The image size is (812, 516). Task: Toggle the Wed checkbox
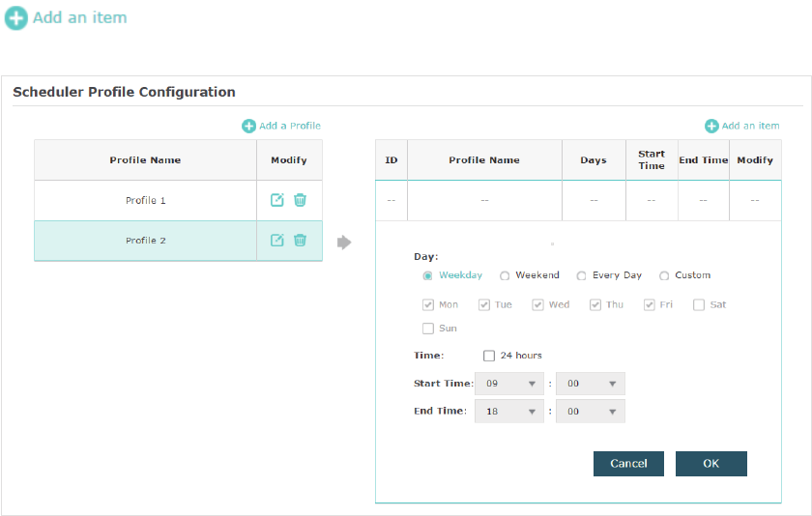(x=537, y=304)
